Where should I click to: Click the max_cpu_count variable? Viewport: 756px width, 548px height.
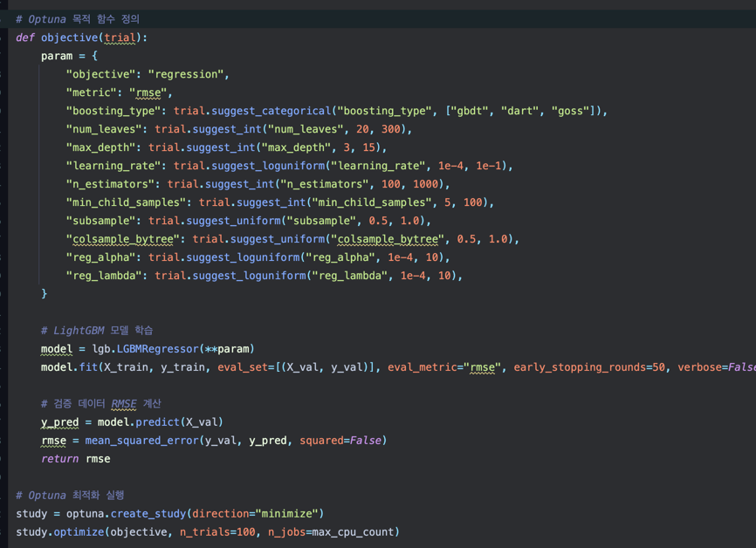354,532
